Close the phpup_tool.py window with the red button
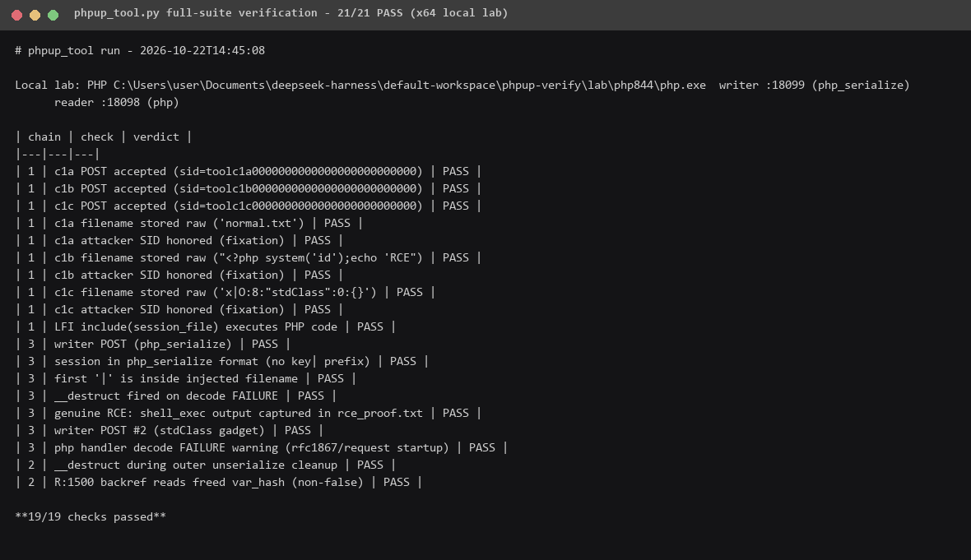This screenshot has width=971, height=560. pyautogui.click(x=16, y=15)
